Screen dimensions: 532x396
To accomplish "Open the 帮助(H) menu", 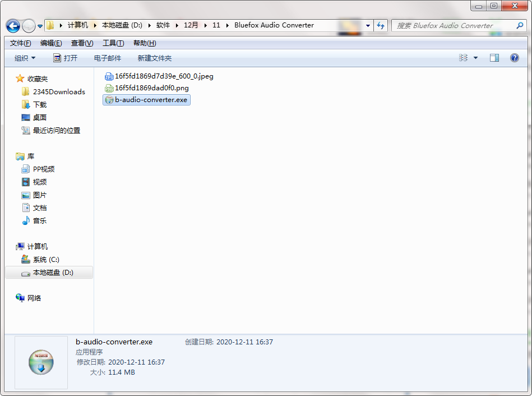I will (x=145, y=43).
